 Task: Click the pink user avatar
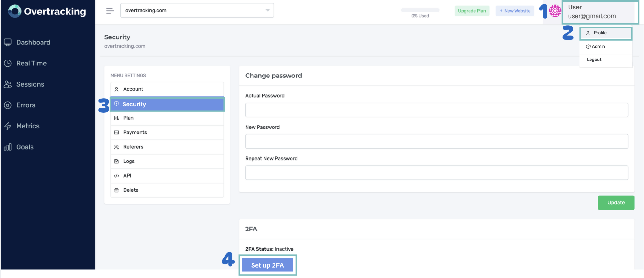(555, 11)
